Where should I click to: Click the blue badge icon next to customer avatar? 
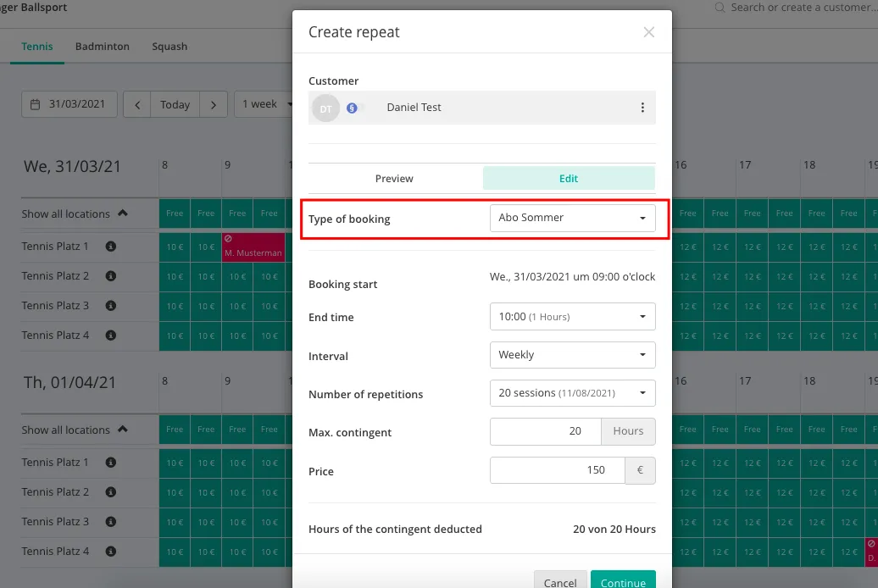(x=352, y=108)
